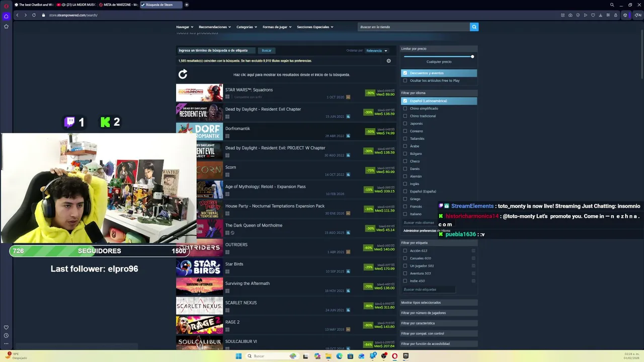Open the Secciones Especiales menu
Image resolution: width=644 pixels, height=362 pixels.
pyautogui.click(x=315, y=27)
